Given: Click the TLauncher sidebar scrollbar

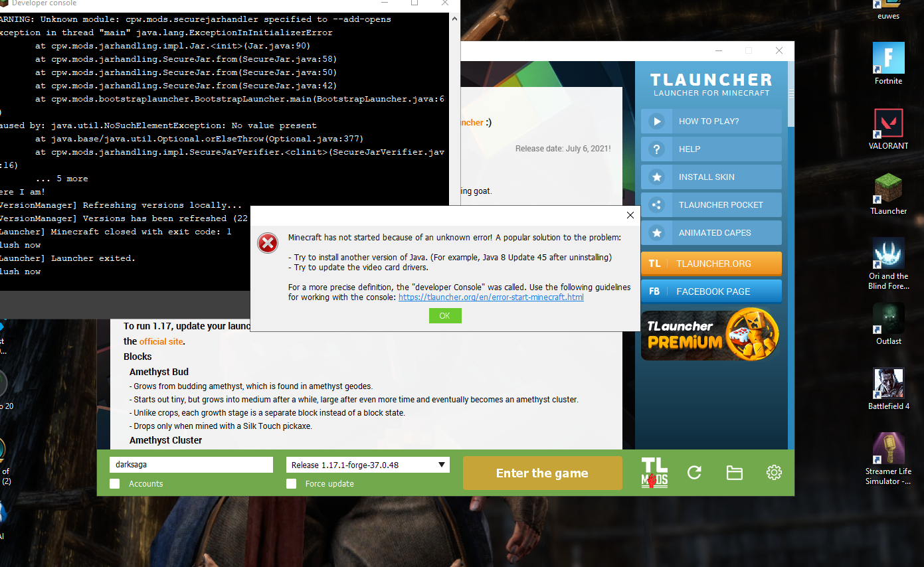Looking at the screenshot, I should pos(790,93).
